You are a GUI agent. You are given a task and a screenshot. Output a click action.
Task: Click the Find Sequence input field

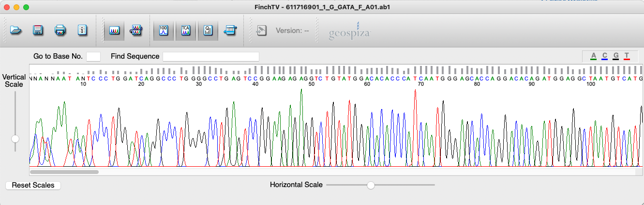tap(210, 57)
